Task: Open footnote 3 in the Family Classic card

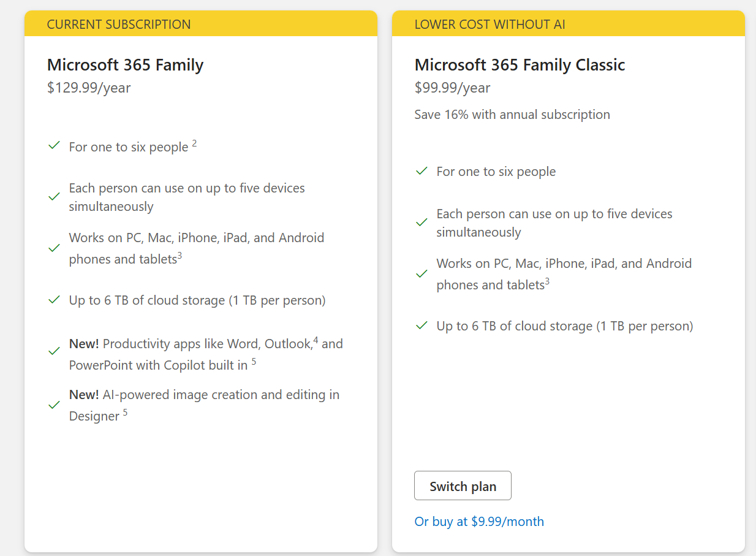Action: (x=547, y=281)
